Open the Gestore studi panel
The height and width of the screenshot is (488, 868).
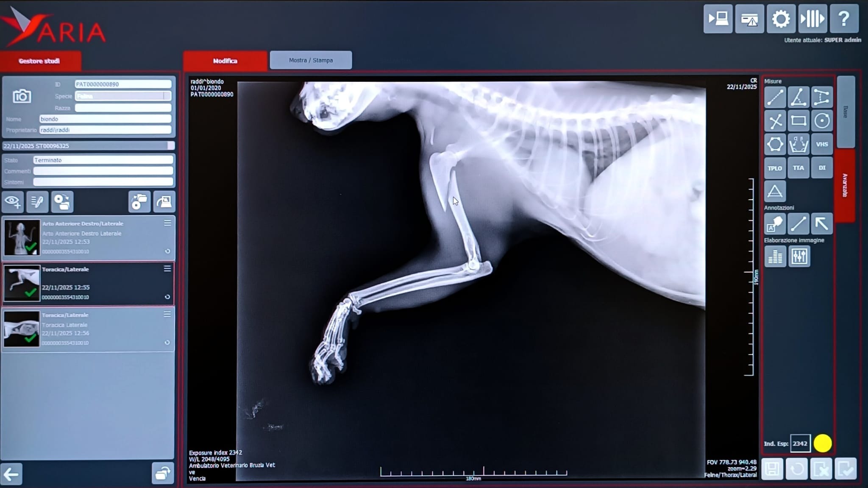pos(39,61)
